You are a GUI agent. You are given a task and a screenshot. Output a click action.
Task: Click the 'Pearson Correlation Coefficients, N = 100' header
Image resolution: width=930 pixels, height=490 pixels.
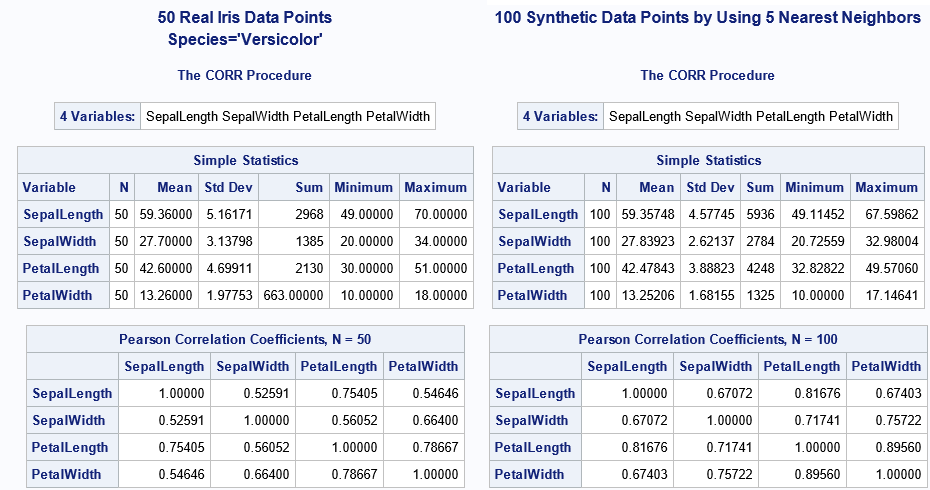708,340
